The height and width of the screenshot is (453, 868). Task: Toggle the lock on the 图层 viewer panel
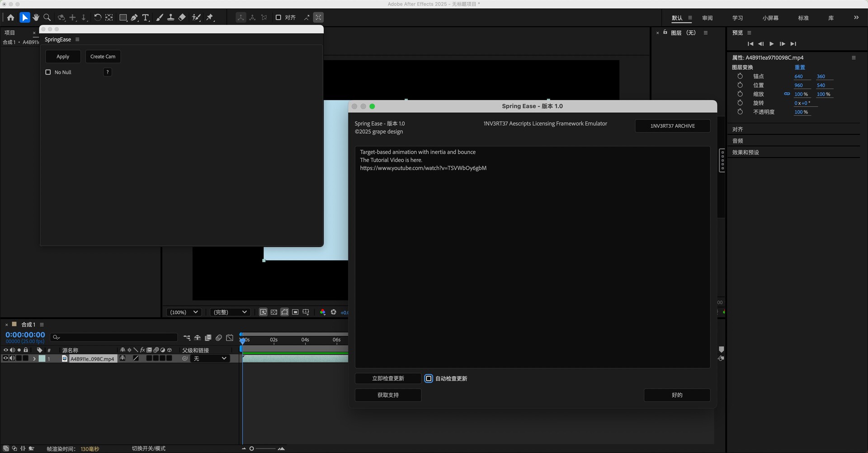pos(665,32)
